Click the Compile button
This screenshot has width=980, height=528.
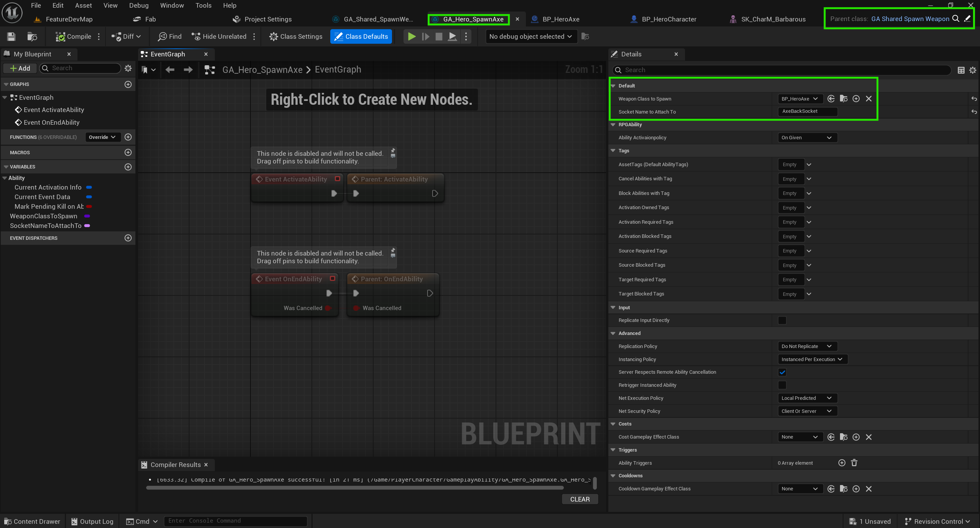click(74, 36)
